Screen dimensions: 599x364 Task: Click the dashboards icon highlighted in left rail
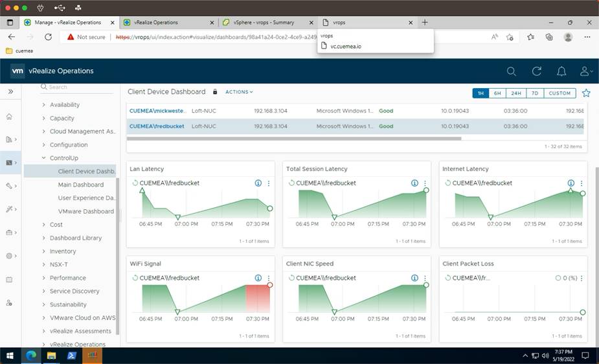(9, 163)
